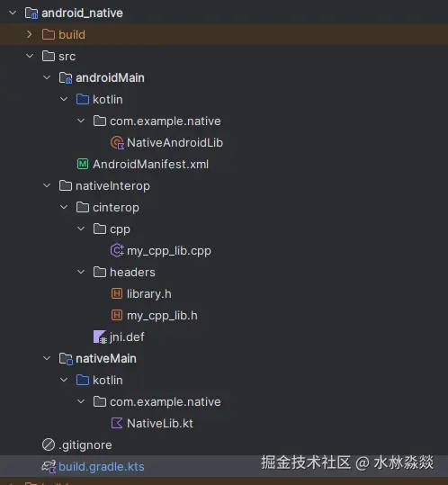Click the my_cpp_lib.cpp C++ file icon

[x=117, y=250]
